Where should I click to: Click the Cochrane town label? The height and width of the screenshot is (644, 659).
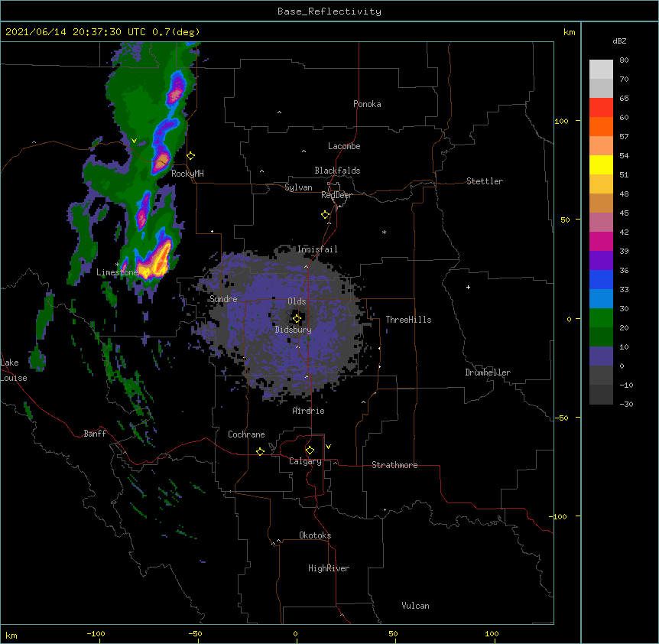[246, 434]
